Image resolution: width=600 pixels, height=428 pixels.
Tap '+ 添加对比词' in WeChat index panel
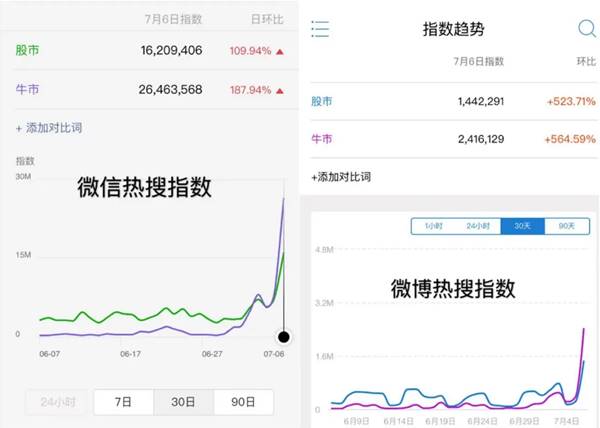pyautogui.click(x=49, y=128)
